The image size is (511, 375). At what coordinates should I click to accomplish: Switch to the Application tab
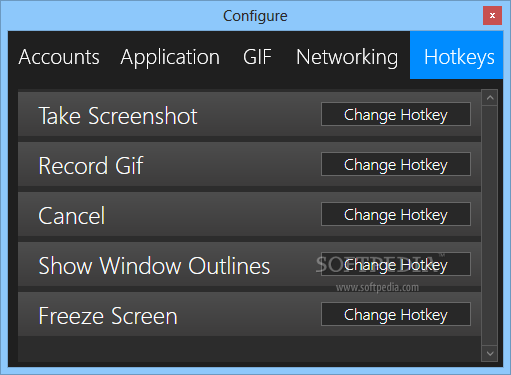170,57
